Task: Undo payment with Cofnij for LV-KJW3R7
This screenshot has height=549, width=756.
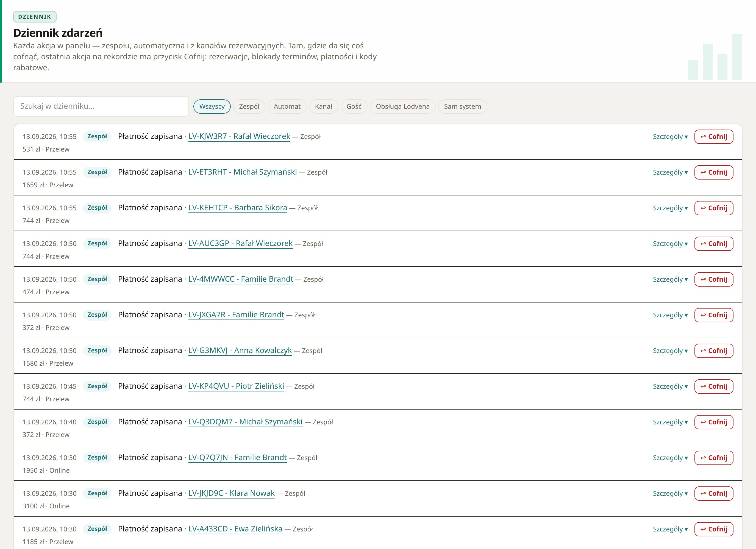Action: (x=714, y=137)
